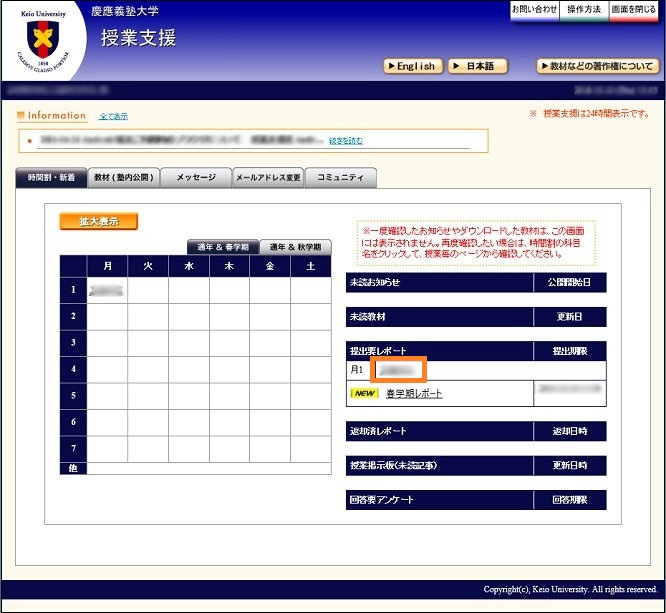Image resolution: width=666 pixels, height=613 pixels.
Task: Switch language to 日本語
Action: click(477, 66)
